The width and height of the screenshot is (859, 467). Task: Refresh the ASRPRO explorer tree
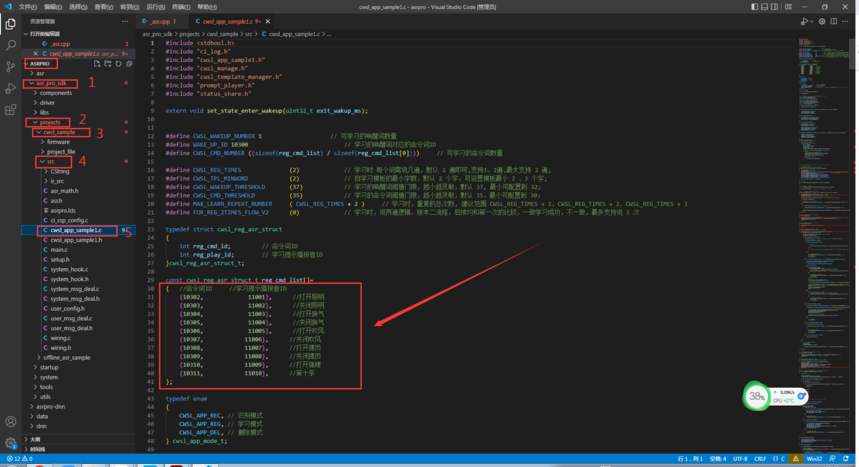pos(118,64)
